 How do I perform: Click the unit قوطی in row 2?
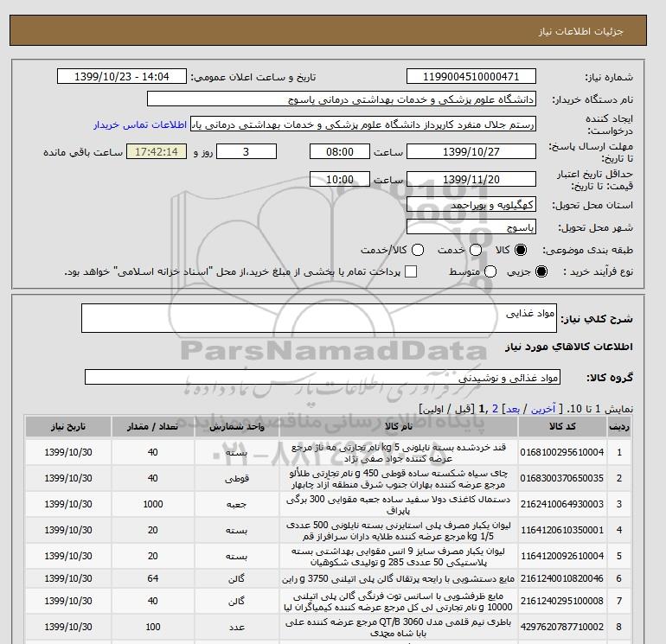coord(237,479)
